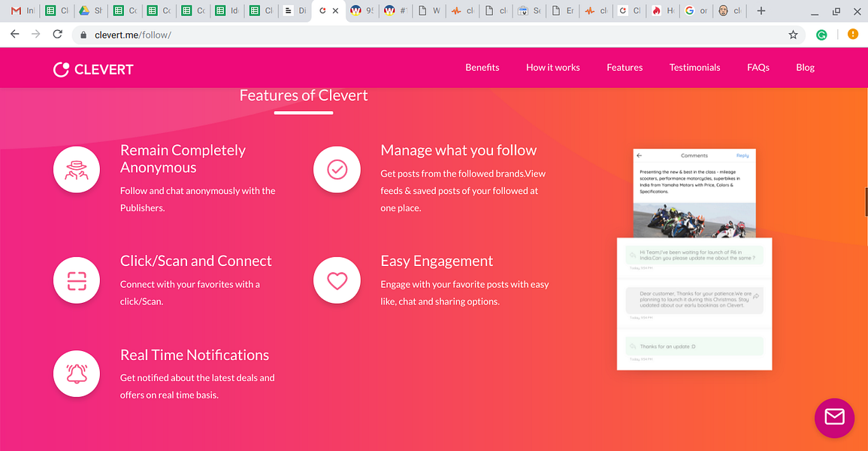Open the Testimonials link
Viewport: 868px width, 451px height.
pyautogui.click(x=694, y=67)
